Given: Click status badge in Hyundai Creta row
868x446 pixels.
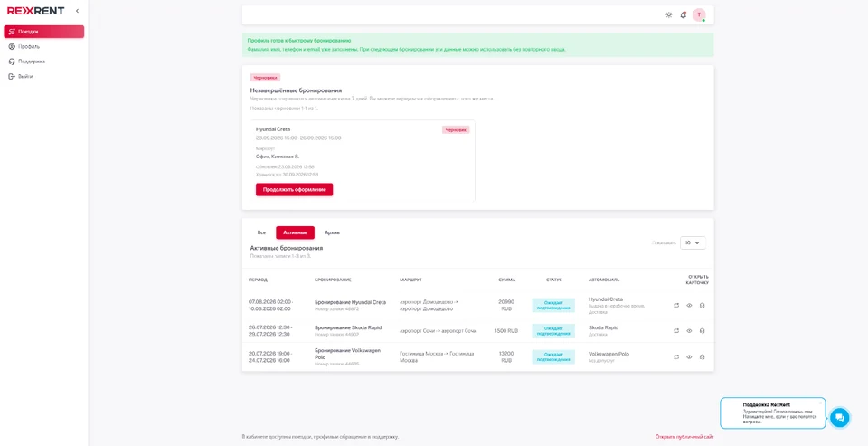Looking at the screenshot, I should [553, 305].
